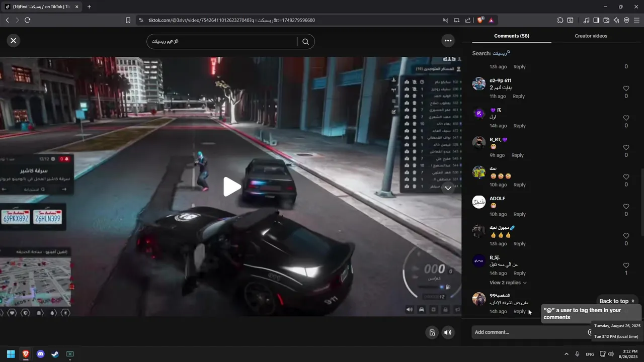Toggle the browser sidebar panel icon
The width and height of the screenshot is (644, 362).
(x=596, y=20)
